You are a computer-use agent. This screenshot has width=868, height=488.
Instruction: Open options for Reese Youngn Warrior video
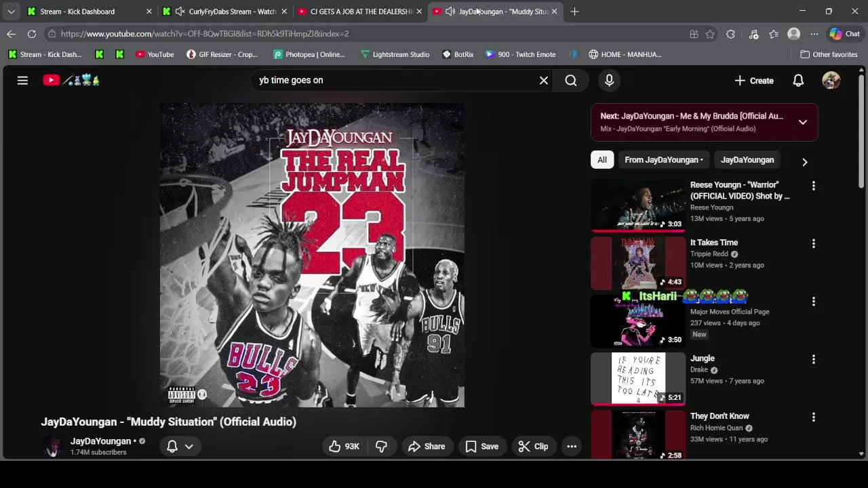(813, 185)
